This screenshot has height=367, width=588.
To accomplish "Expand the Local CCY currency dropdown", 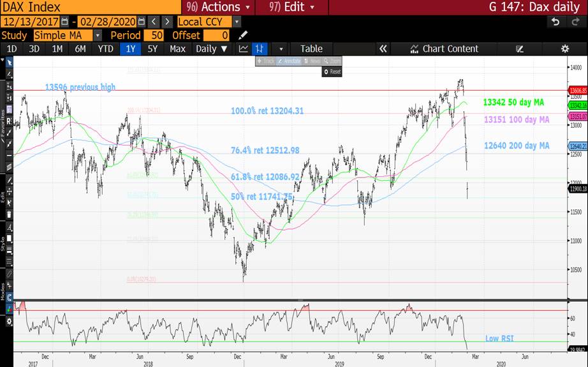I will click(237, 22).
